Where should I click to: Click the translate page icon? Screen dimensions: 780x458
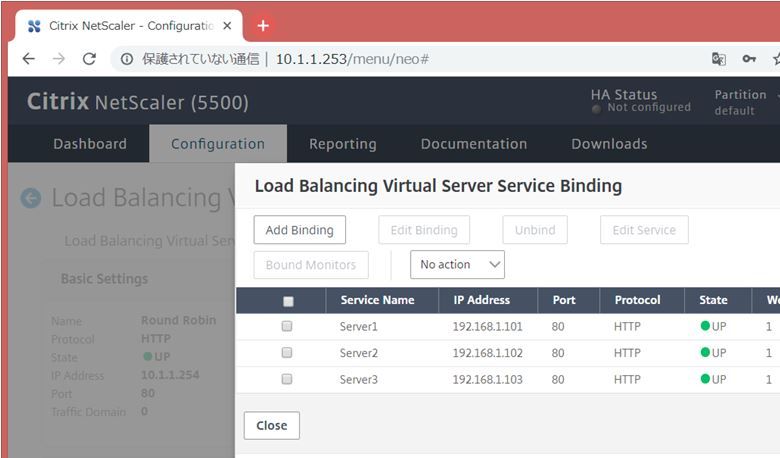(719, 59)
